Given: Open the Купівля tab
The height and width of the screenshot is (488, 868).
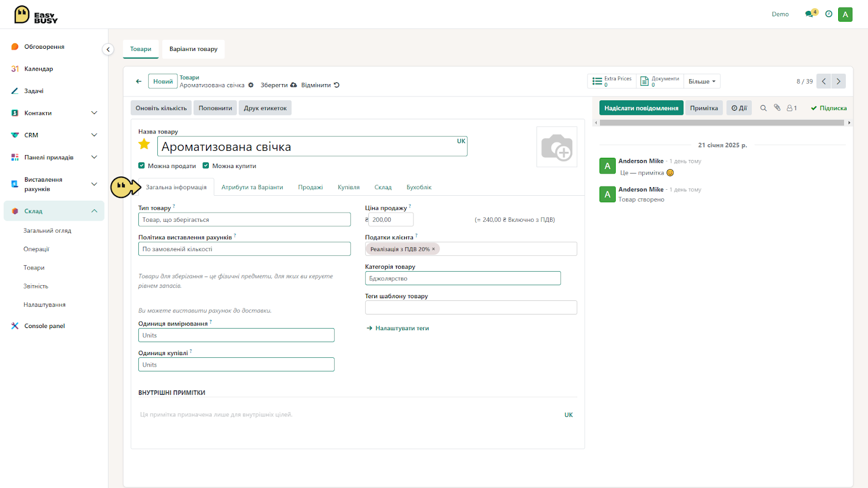Looking at the screenshot, I should click(x=349, y=187).
